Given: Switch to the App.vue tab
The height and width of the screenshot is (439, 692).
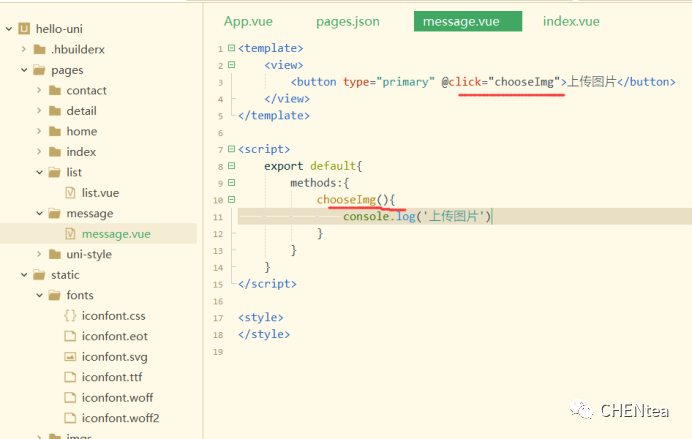Looking at the screenshot, I should 248,21.
